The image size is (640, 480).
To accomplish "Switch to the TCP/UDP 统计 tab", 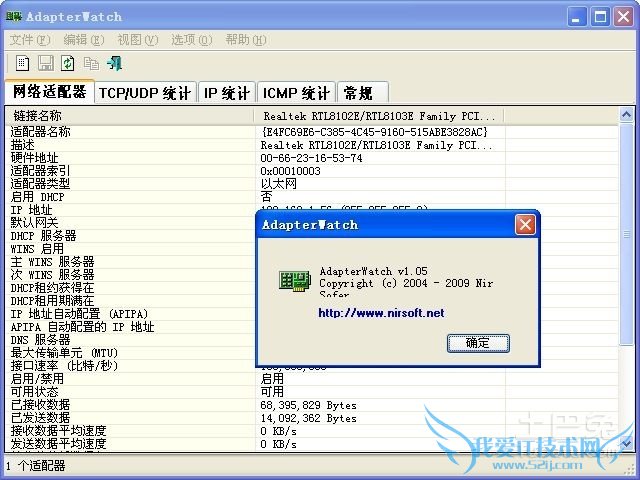I will coord(145,93).
